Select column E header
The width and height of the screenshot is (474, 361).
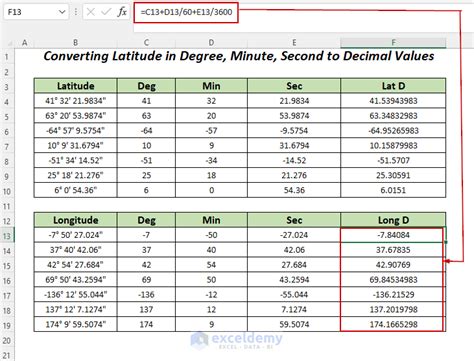[x=294, y=43]
